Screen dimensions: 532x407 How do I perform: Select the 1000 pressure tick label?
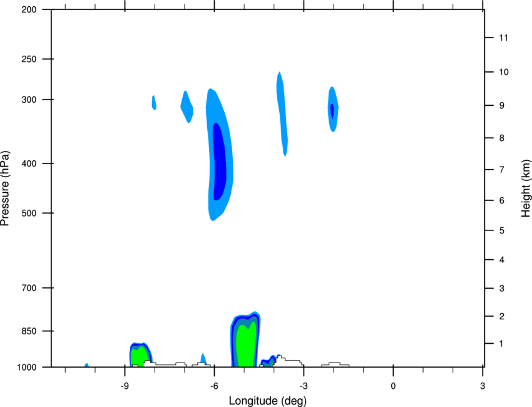click(x=26, y=368)
